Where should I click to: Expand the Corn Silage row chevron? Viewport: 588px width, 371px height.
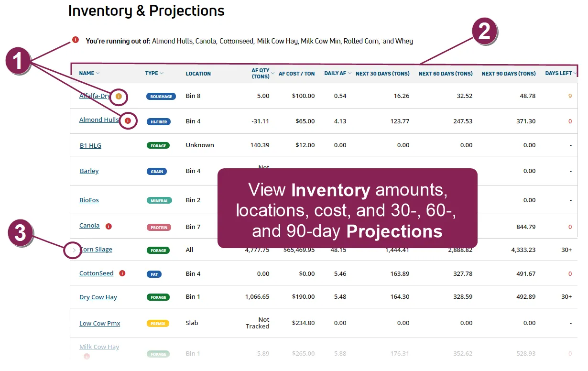click(x=74, y=250)
